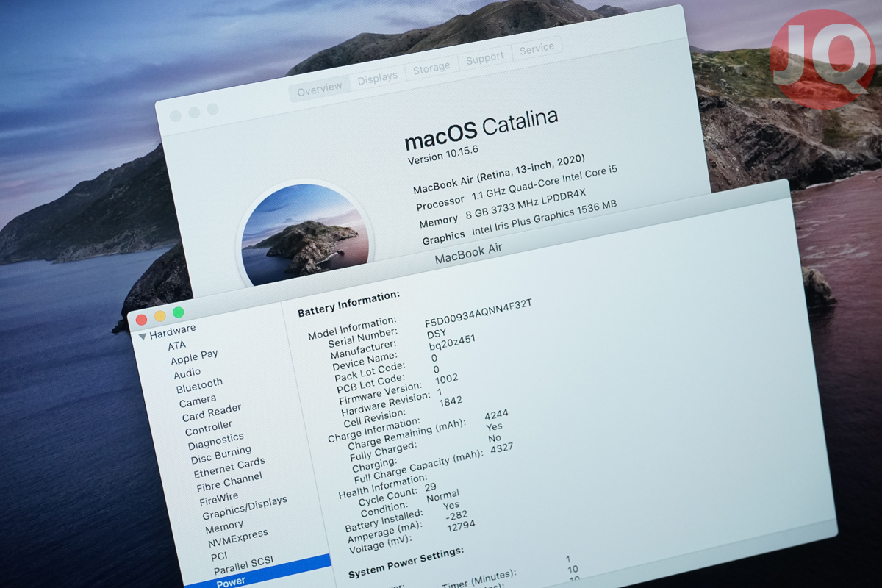Choose Bluetooth in the sidebar
The width and height of the screenshot is (882, 588).
tap(199, 384)
